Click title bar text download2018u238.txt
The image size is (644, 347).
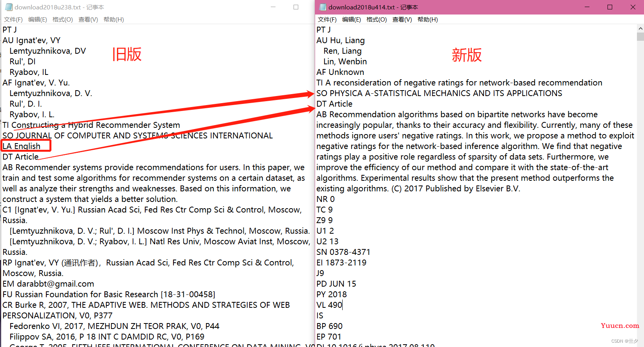click(59, 7)
